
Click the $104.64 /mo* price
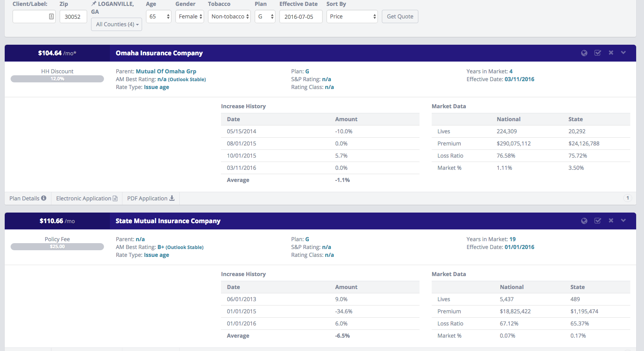(57, 53)
